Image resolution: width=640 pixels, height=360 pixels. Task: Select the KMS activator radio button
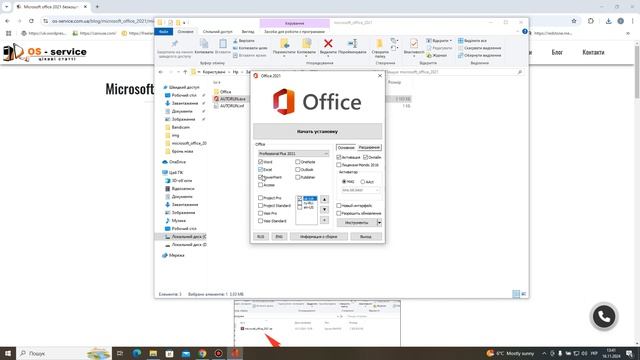(344, 182)
